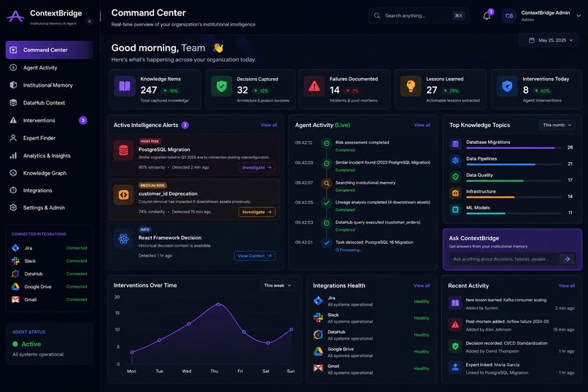View all Integrations Health
Viewport: 588px width, 392px height.
pyautogui.click(x=422, y=285)
